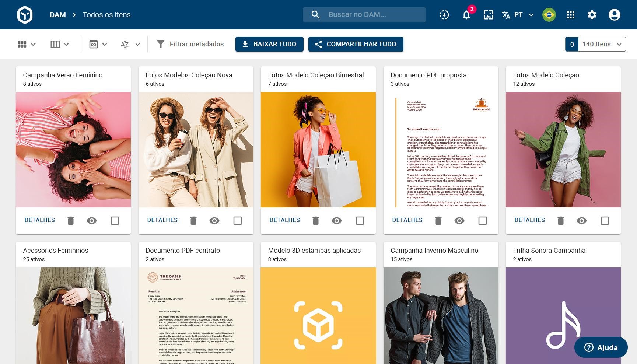Mark checkbox on Fotos Modelo Coleção card

click(x=605, y=221)
